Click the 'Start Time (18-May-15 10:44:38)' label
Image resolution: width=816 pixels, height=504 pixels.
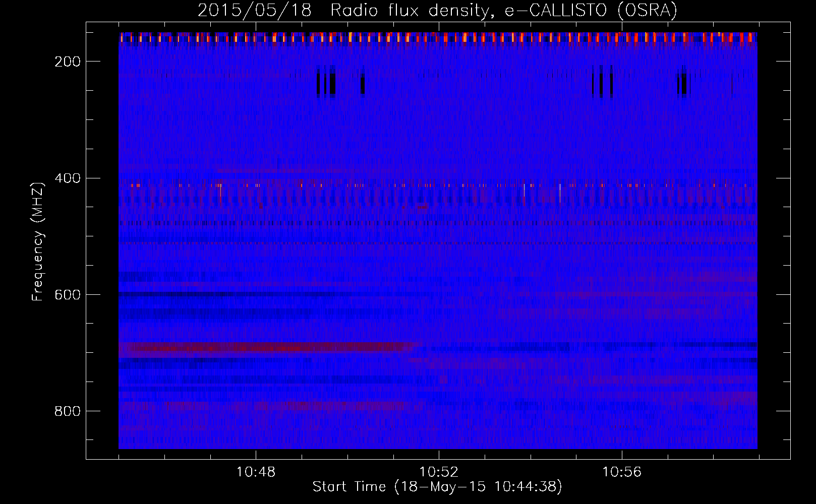tap(437, 487)
